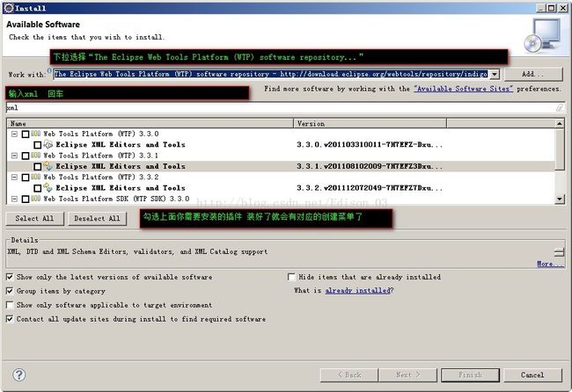This screenshot has height=392, width=572.
Task: Click category icon of Web Tools Platform SDK 3.3.0
Action: point(35,199)
